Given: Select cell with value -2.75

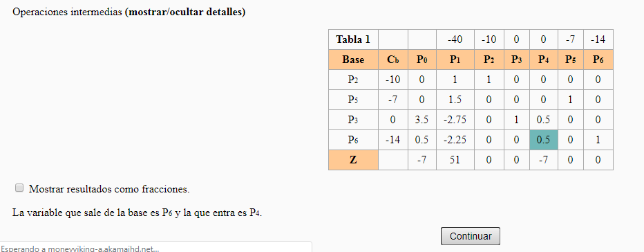Looking at the screenshot, I should click(x=455, y=120).
